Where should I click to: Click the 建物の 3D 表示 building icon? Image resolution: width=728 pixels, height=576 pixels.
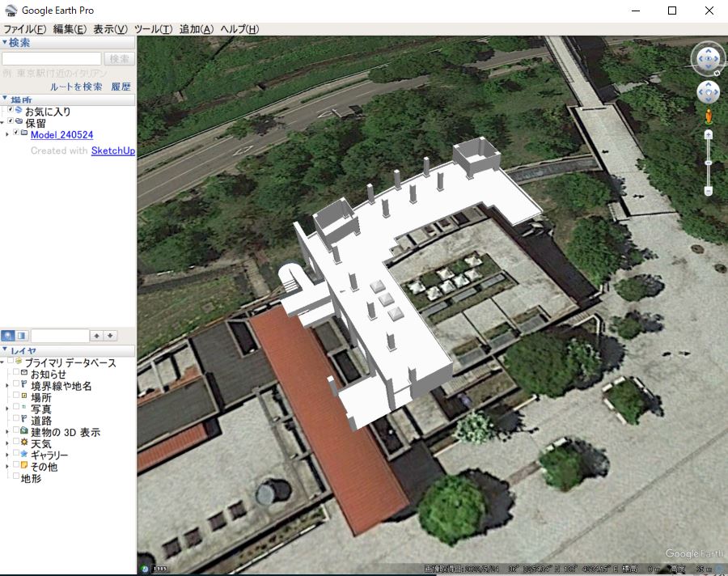(x=24, y=430)
